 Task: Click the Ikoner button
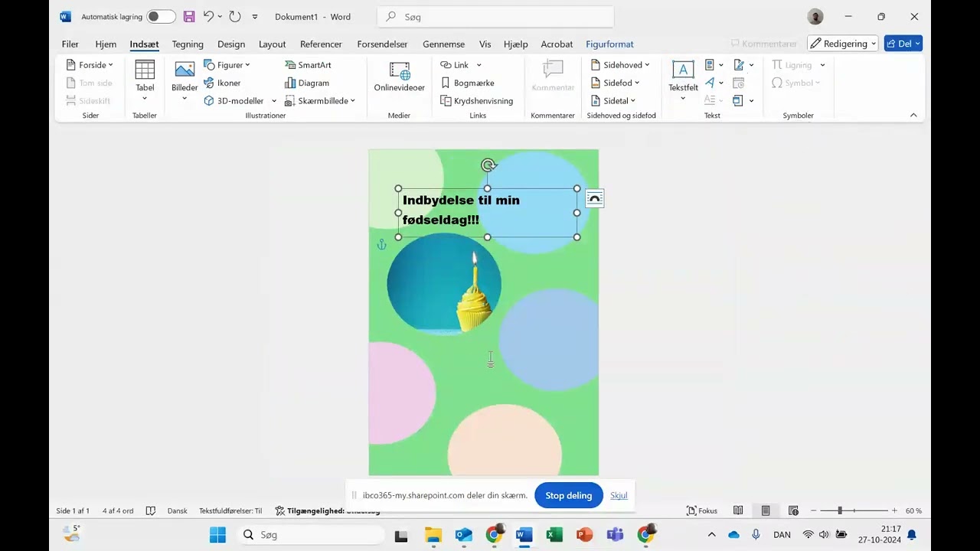point(222,83)
